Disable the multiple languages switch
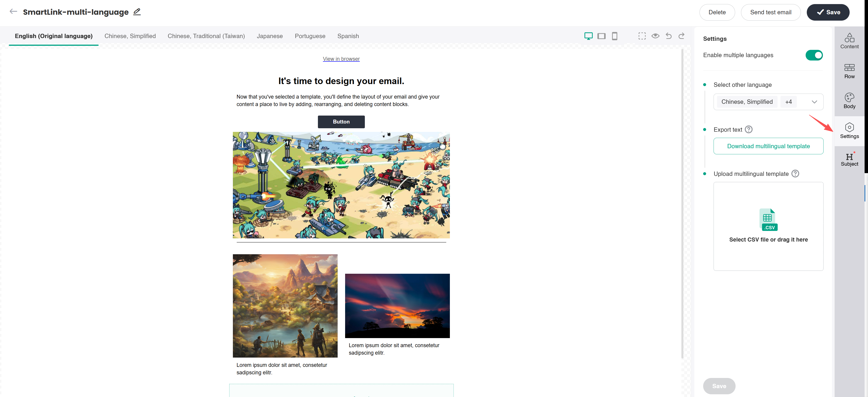The width and height of the screenshot is (868, 397). 814,55
